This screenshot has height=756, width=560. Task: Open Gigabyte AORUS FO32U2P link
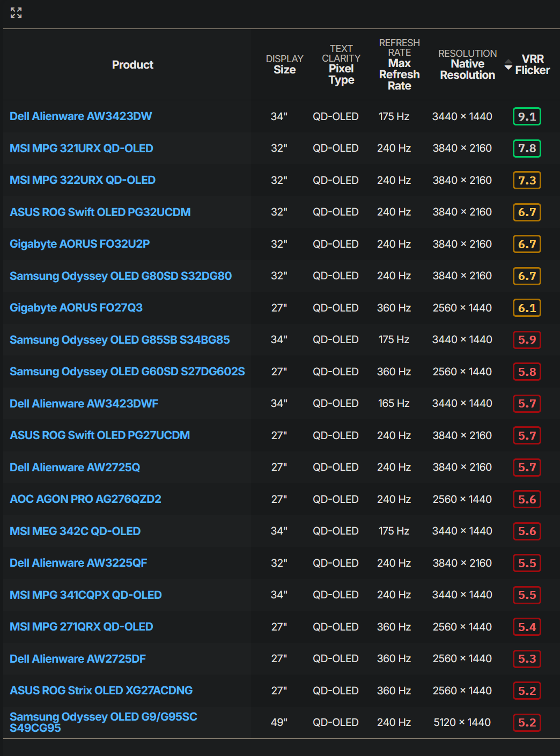coord(79,244)
